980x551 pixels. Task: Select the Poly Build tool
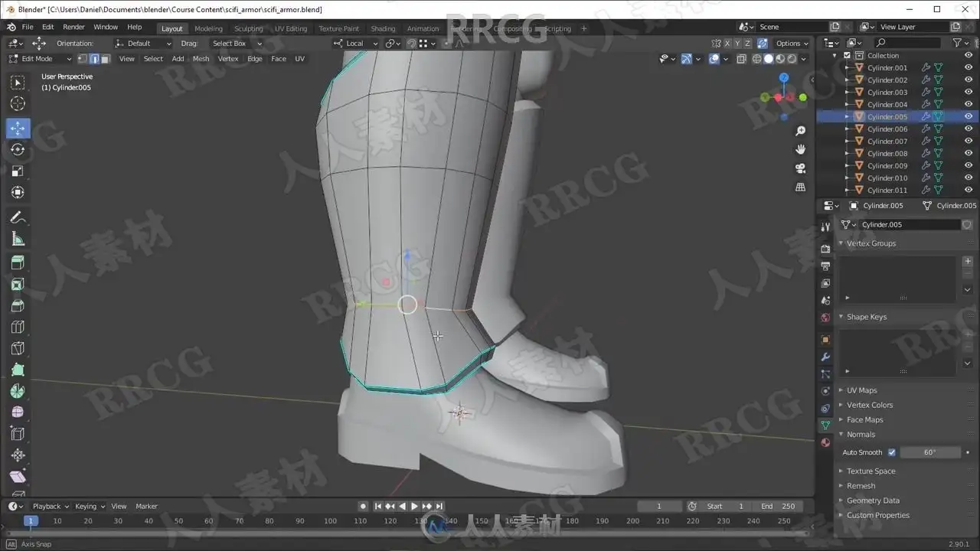pos(18,370)
